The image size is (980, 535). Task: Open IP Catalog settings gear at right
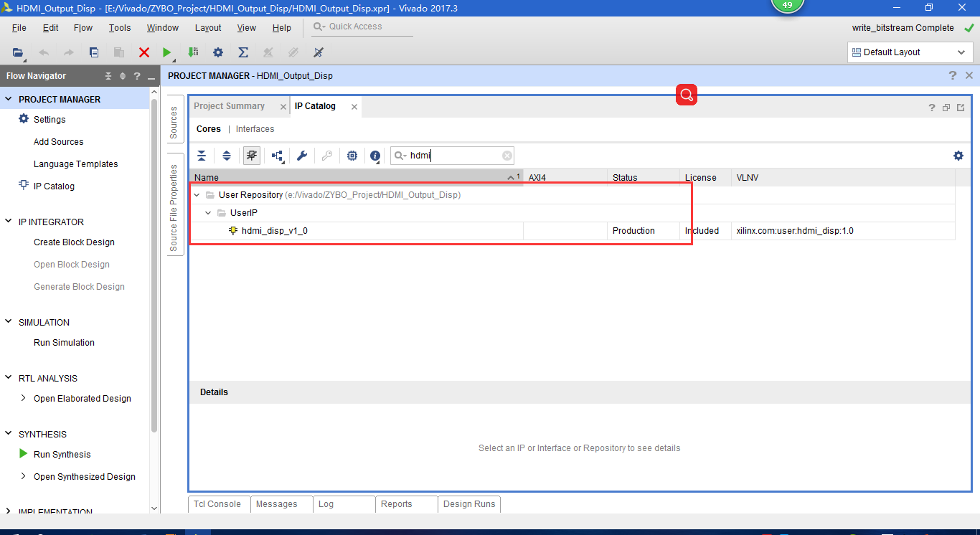click(x=958, y=156)
